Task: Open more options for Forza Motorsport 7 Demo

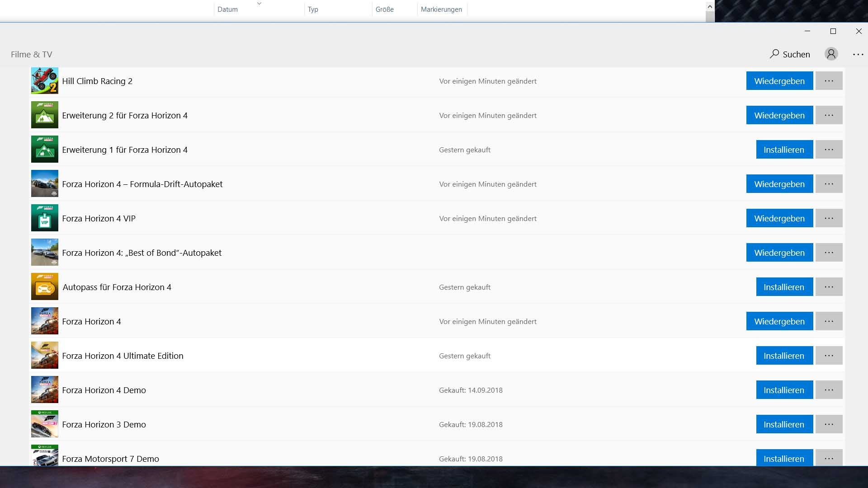Action: tap(829, 458)
